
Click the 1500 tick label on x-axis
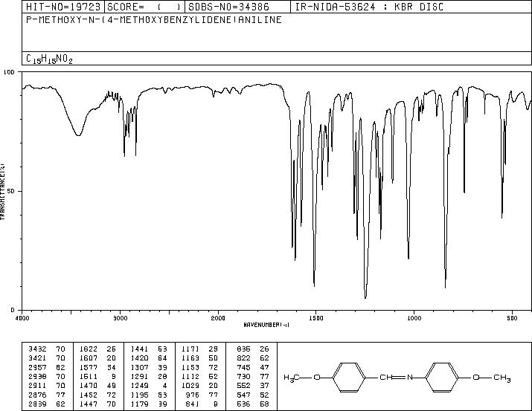[x=316, y=318]
